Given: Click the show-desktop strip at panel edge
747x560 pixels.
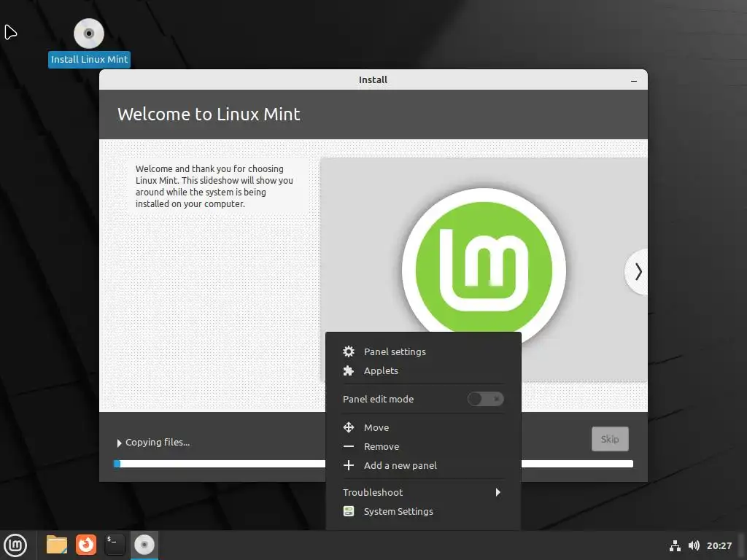Looking at the screenshot, I should 742,545.
